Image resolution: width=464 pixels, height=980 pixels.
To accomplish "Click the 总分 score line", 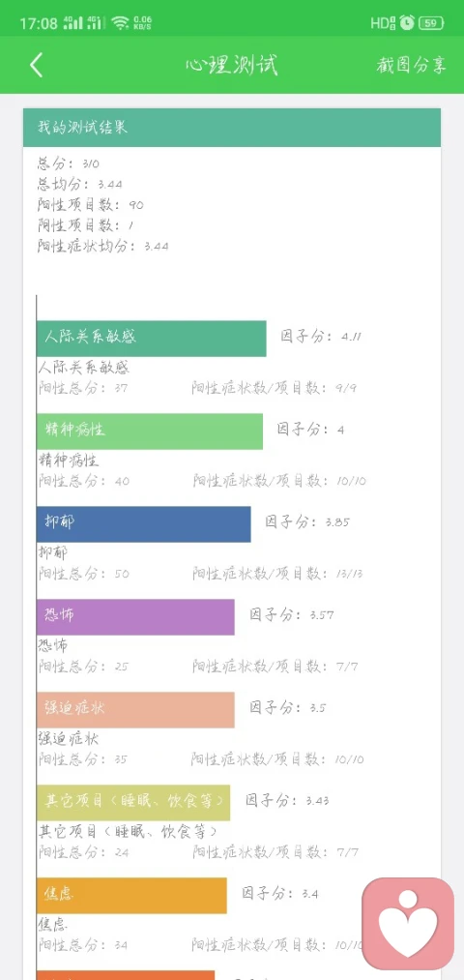I will pyautogui.click(x=68, y=163).
